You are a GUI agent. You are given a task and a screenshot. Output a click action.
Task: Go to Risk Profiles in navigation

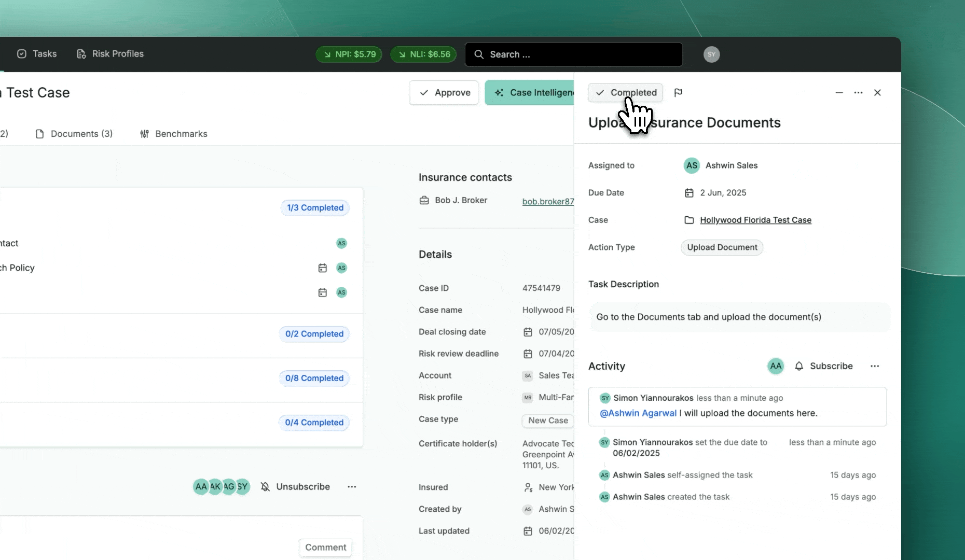[110, 54]
